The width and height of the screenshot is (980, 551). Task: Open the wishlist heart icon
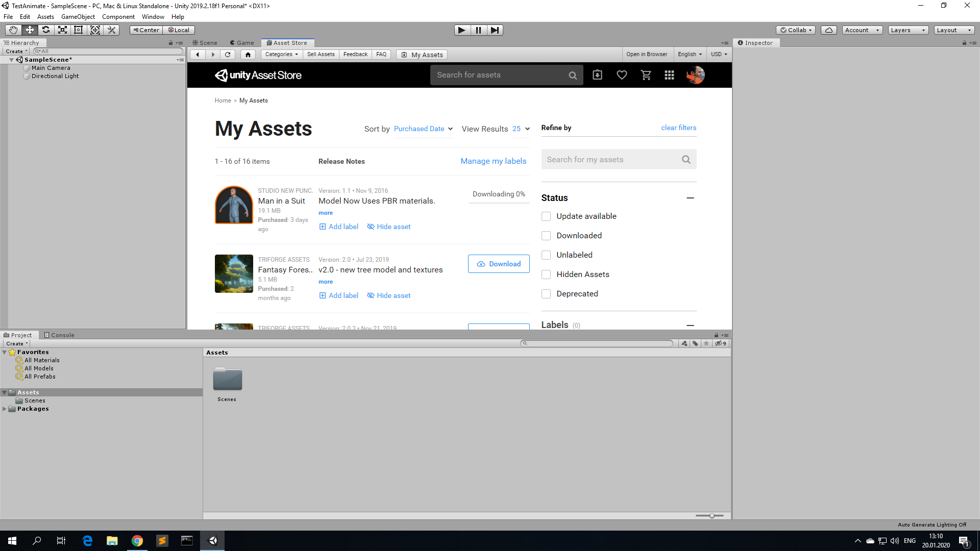click(622, 76)
